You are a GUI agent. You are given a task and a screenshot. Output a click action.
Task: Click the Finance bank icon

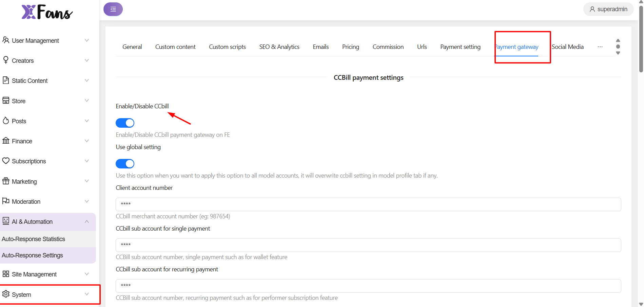click(x=6, y=141)
